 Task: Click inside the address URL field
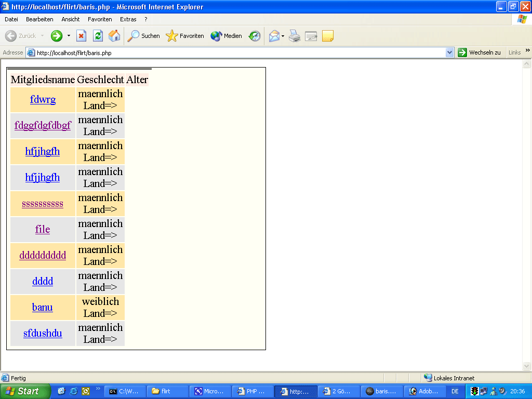tap(234, 52)
